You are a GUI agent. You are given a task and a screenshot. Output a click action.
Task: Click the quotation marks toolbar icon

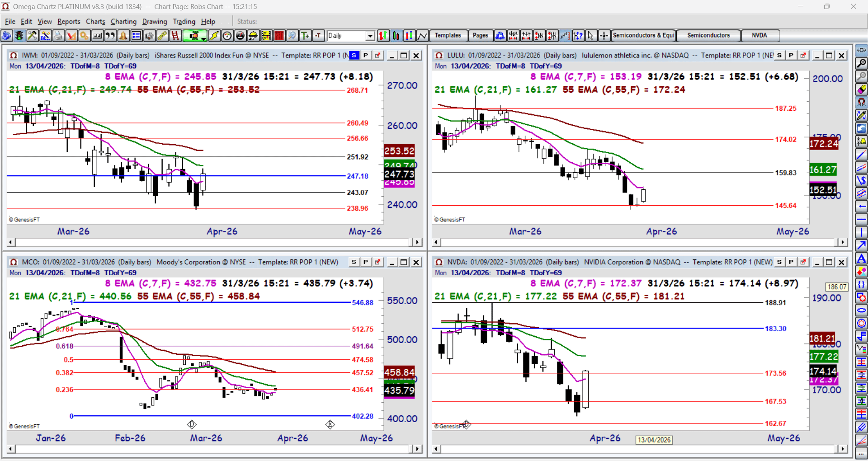pyautogui.click(x=110, y=36)
